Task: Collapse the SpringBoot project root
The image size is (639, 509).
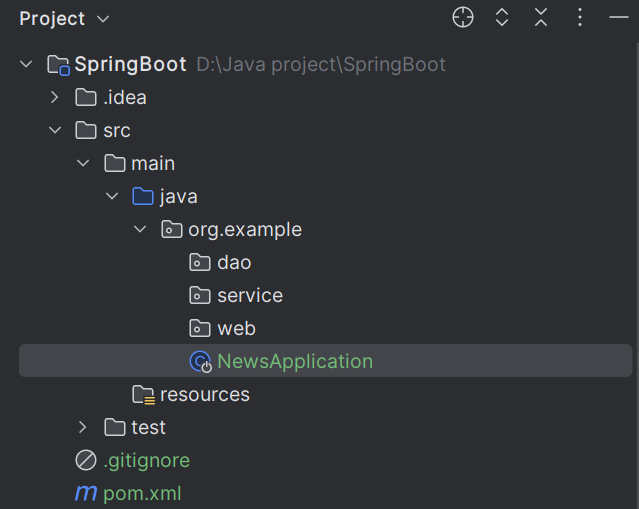Action: [x=26, y=64]
